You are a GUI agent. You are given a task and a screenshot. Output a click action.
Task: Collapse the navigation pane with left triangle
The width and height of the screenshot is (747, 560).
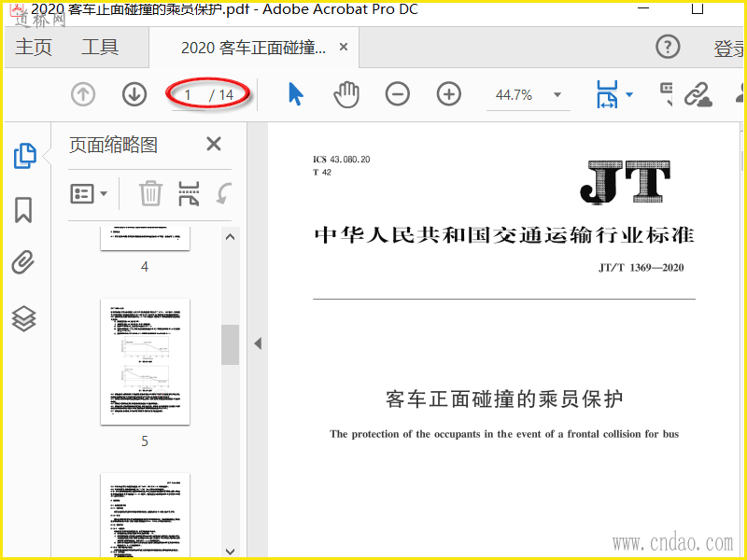258,343
